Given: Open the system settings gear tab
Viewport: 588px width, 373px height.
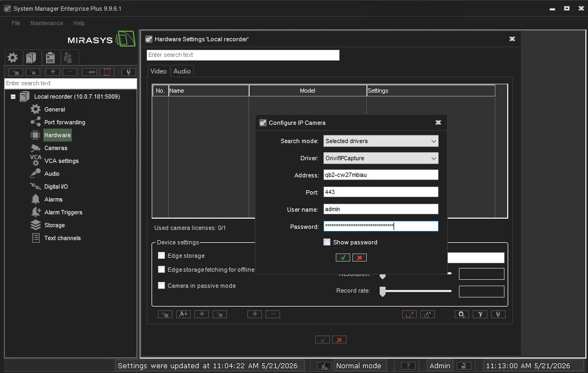Looking at the screenshot, I should click(x=13, y=58).
